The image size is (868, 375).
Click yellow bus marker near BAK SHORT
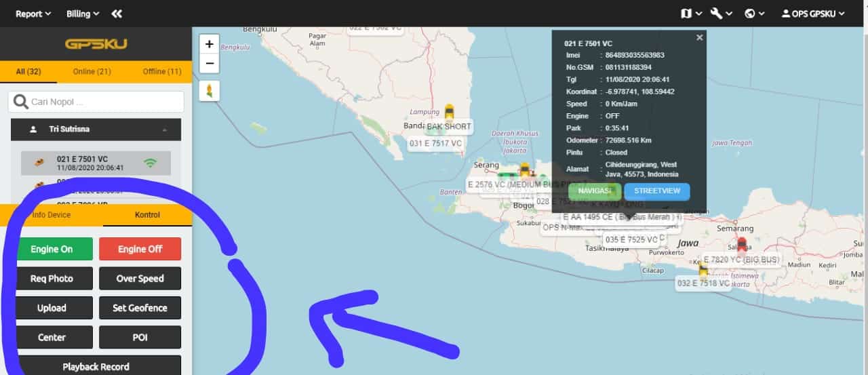[x=449, y=112]
